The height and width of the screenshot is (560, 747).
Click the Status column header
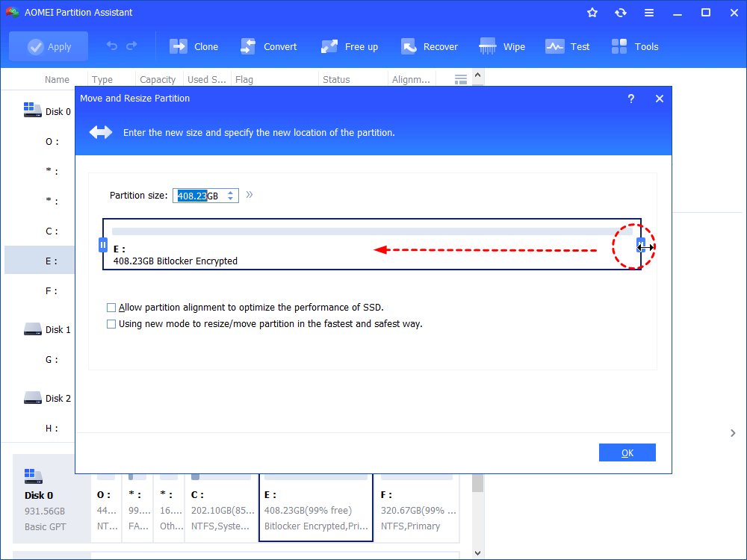pos(336,80)
